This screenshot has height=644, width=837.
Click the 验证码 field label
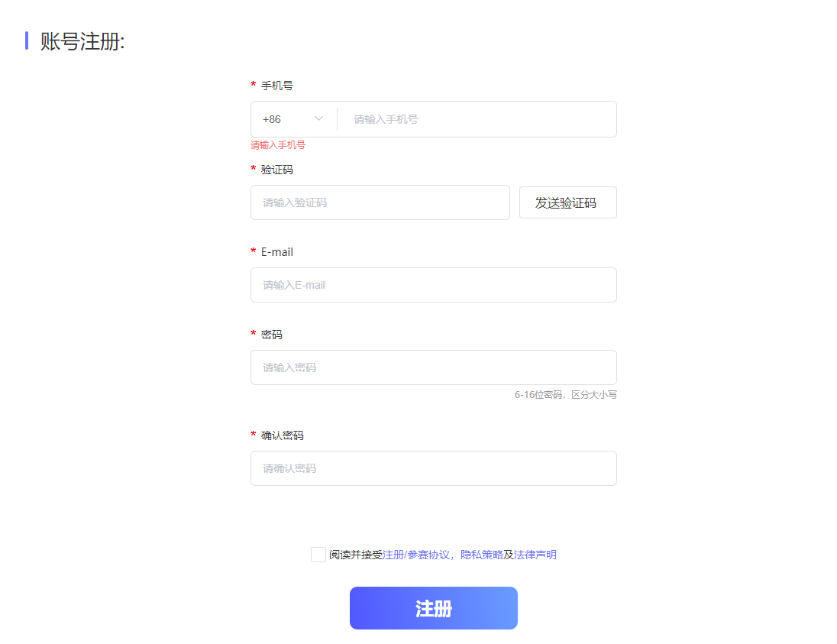click(x=276, y=170)
